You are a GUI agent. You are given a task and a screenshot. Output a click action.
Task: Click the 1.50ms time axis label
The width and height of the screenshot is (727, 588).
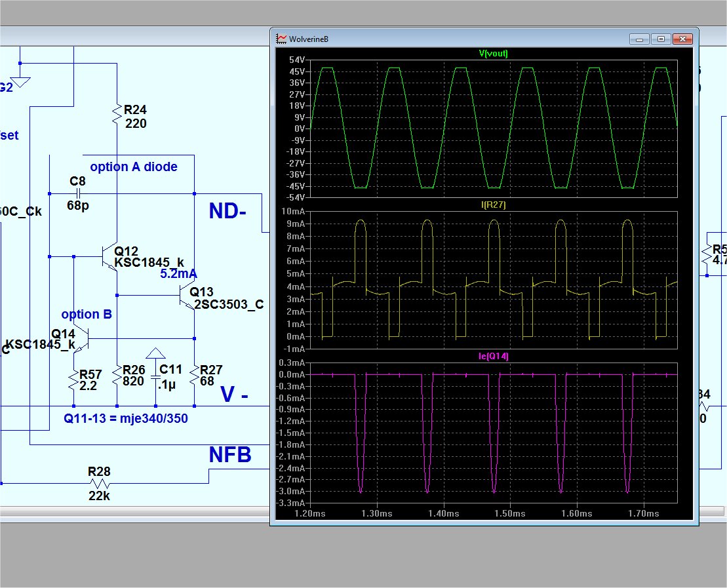click(510, 514)
